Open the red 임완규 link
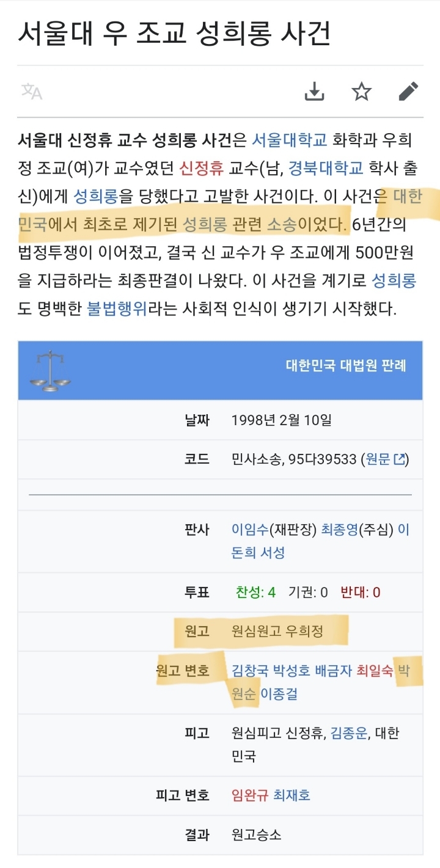 point(249,795)
